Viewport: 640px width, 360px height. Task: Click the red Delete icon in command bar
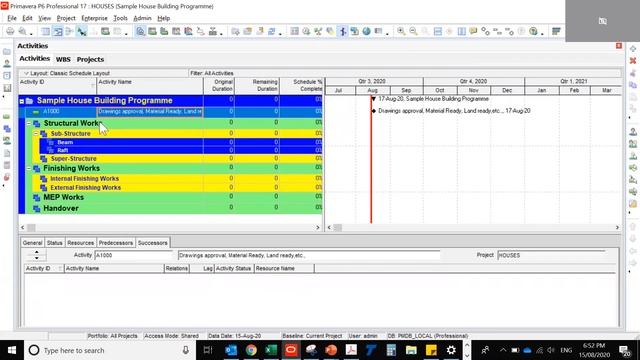coord(633,61)
